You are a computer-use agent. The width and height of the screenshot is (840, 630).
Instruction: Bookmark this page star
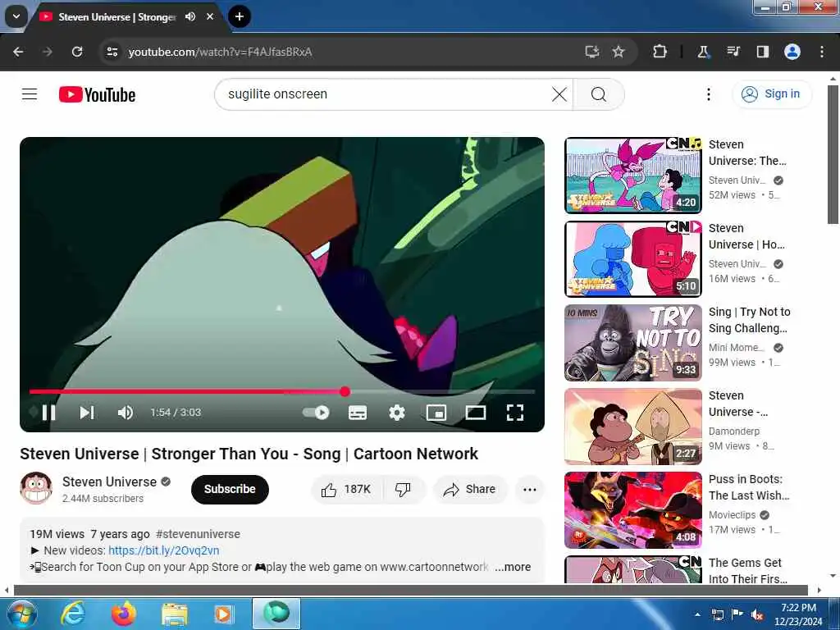619,52
